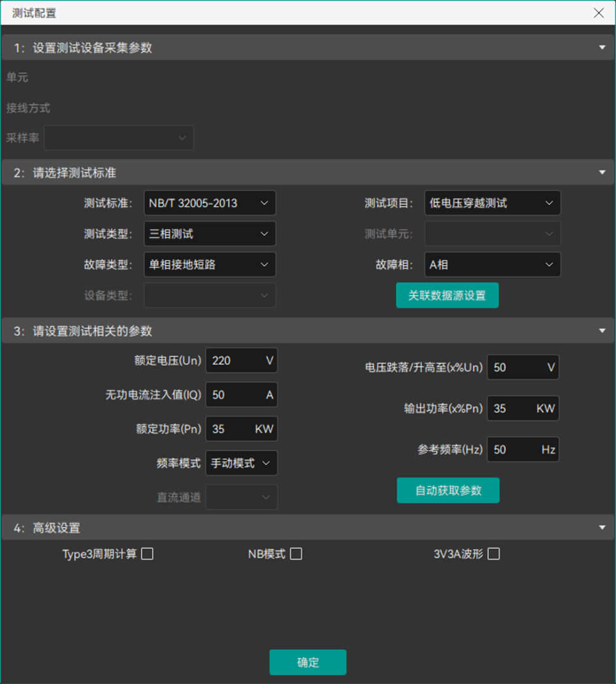The width and height of the screenshot is (616, 684).
Task: Click the 参考频率(Hz) input field
Action: (x=514, y=450)
